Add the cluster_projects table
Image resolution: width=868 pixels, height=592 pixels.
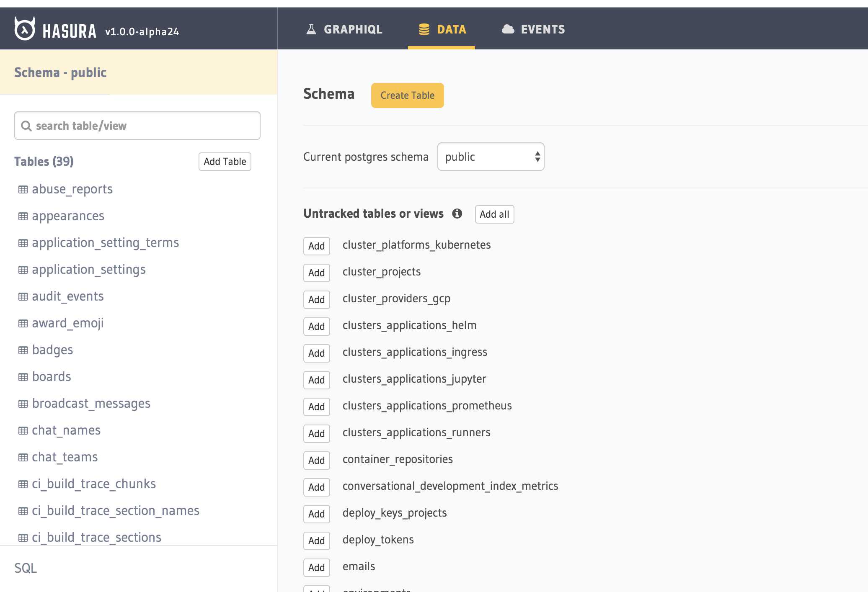coord(317,273)
